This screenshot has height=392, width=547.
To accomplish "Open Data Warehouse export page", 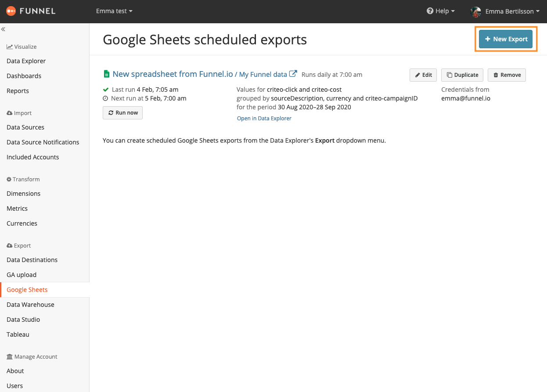I will pos(31,305).
